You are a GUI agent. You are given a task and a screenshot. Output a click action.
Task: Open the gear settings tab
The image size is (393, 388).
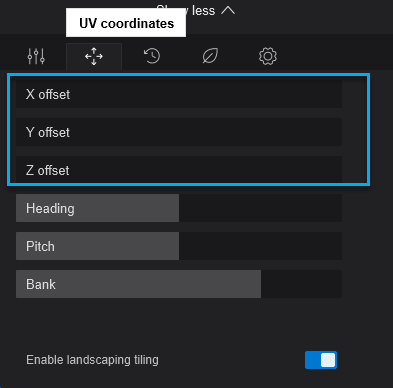pyautogui.click(x=268, y=56)
